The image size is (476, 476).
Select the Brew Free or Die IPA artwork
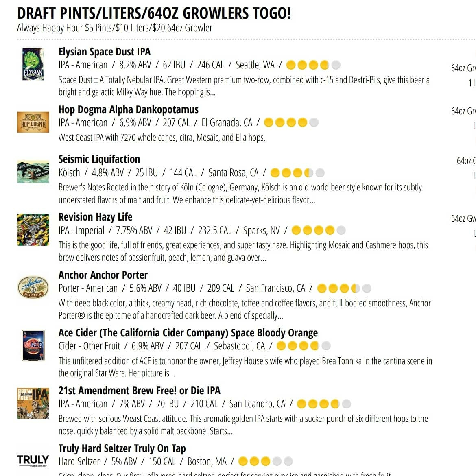pyautogui.click(x=33, y=403)
